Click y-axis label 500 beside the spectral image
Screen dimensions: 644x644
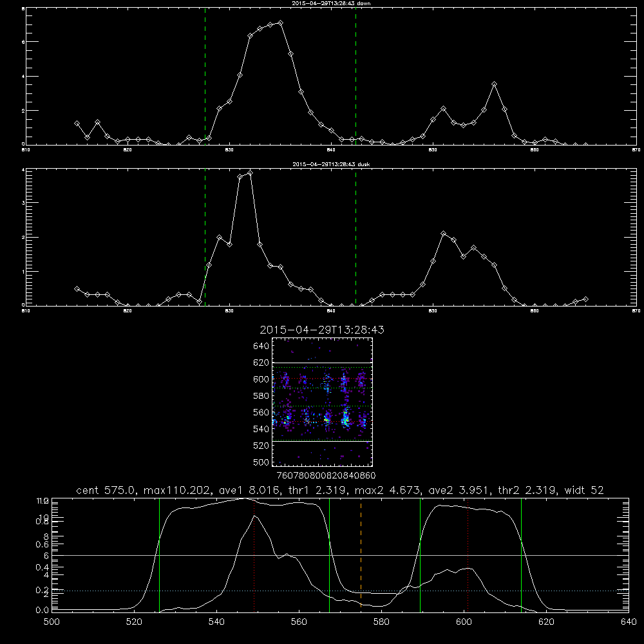click(261, 462)
